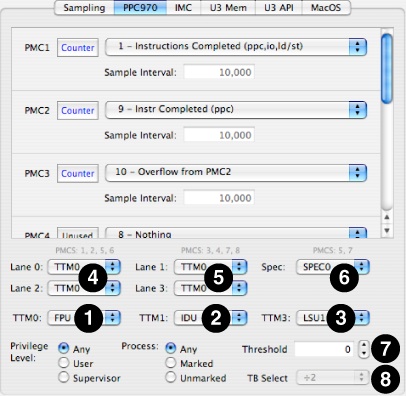
Task: Open the TTM0 dropdown showing FPU
Action: [84, 318]
